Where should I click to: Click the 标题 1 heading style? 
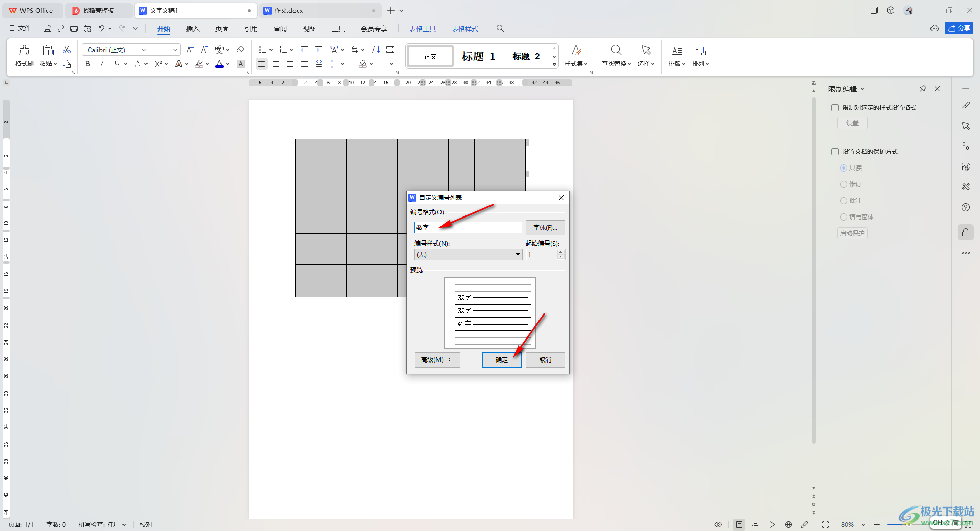coord(478,56)
